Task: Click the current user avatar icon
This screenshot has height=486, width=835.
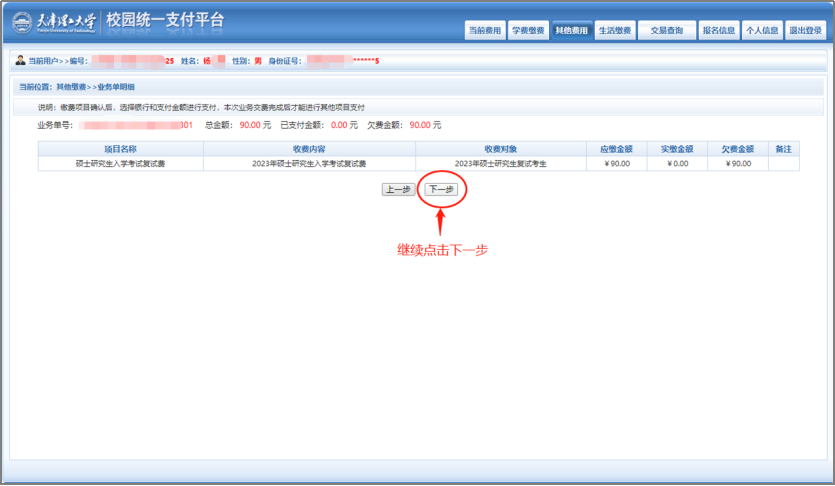Action: 20,61
